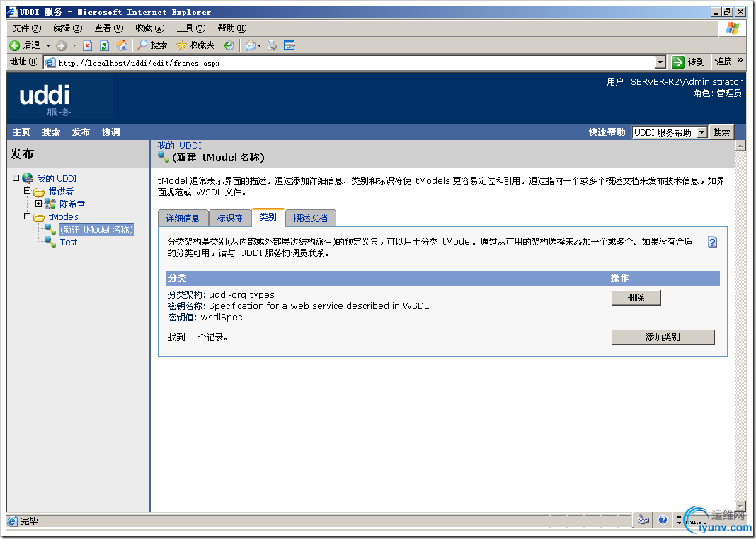Open 发布 in navigation bar

point(81,132)
